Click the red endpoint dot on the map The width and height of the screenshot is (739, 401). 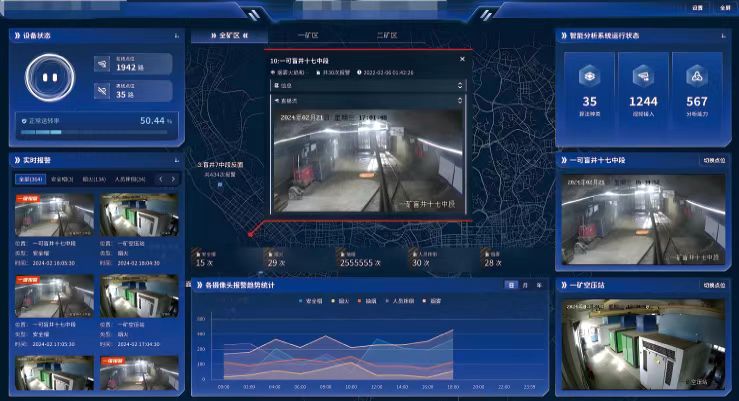click(250, 234)
